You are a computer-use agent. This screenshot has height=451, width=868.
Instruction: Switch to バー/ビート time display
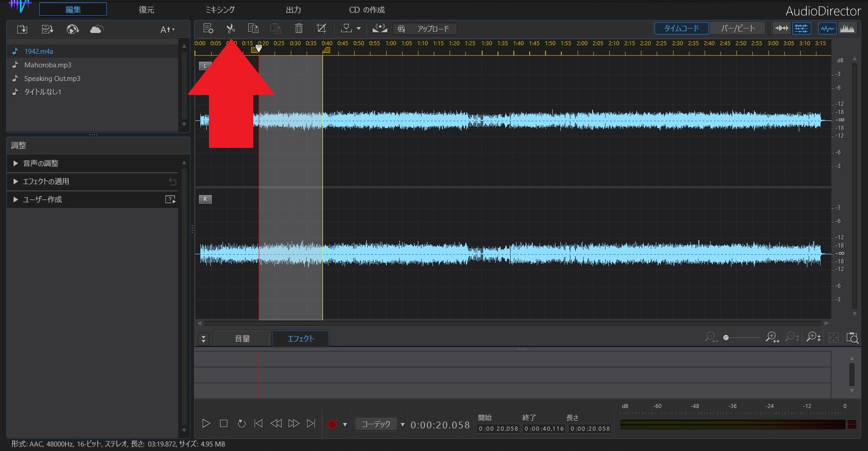[x=737, y=28]
